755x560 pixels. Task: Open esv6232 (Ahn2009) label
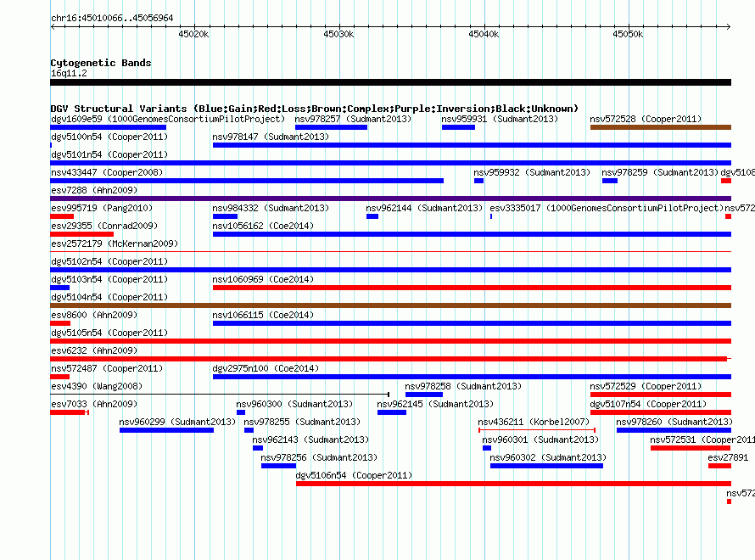pyautogui.click(x=94, y=350)
